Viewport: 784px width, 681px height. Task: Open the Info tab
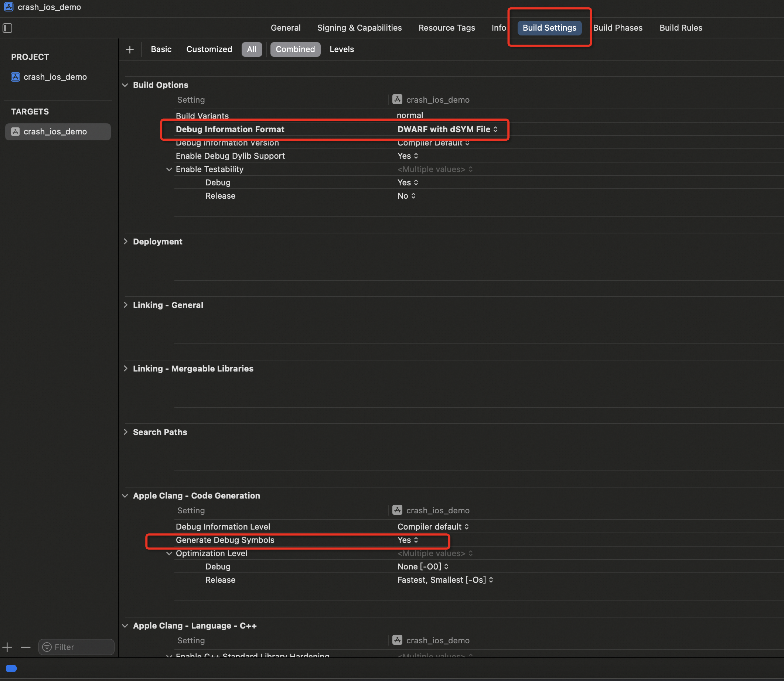coord(498,28)
